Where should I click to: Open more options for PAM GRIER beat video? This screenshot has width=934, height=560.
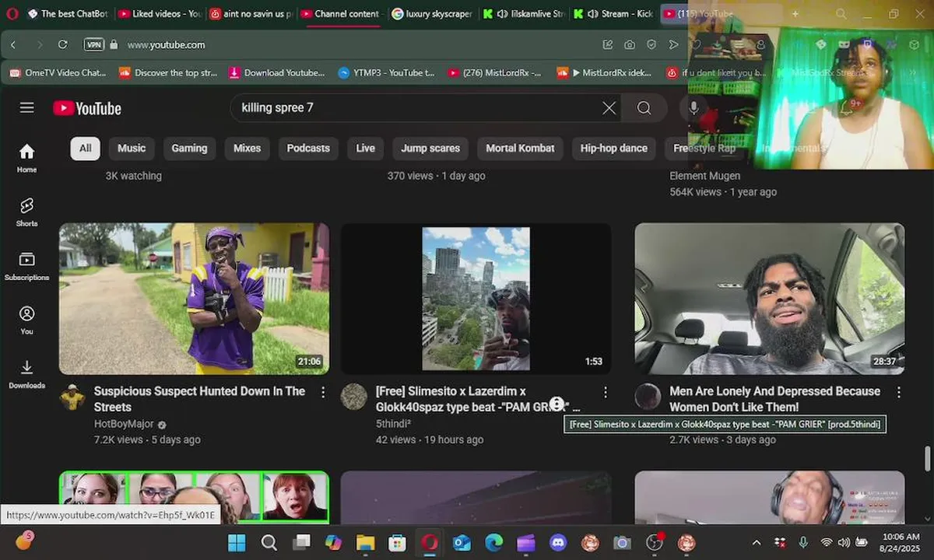coord(605,393)
